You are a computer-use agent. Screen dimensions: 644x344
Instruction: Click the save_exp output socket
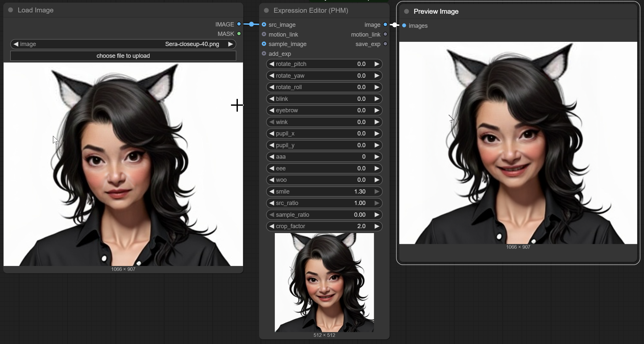[x=386, y=44]
